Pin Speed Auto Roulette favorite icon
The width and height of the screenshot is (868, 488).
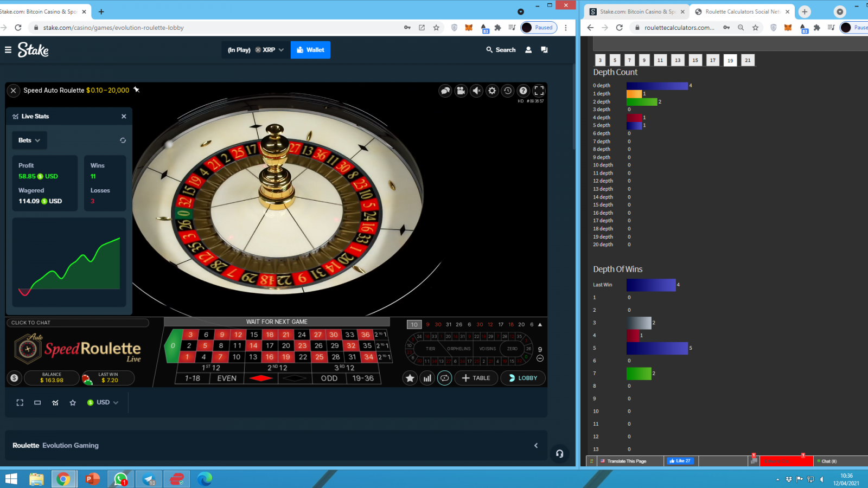point(137,89)
